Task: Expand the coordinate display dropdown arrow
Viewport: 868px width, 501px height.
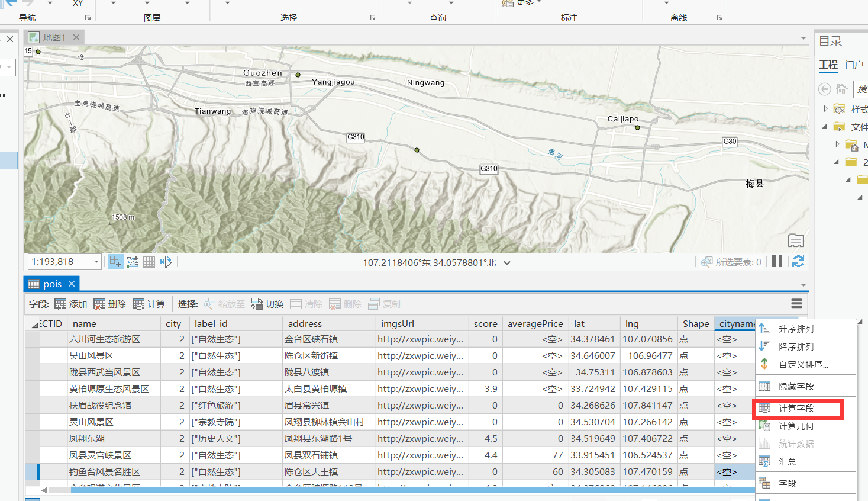Action: [x=506, y=262]
